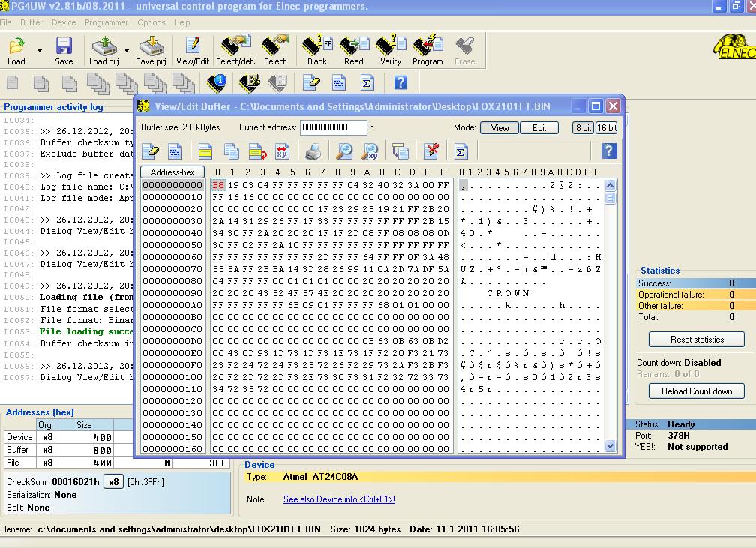
Task: Switch buffer mode to Edit
Action: [x=539, y=128]
